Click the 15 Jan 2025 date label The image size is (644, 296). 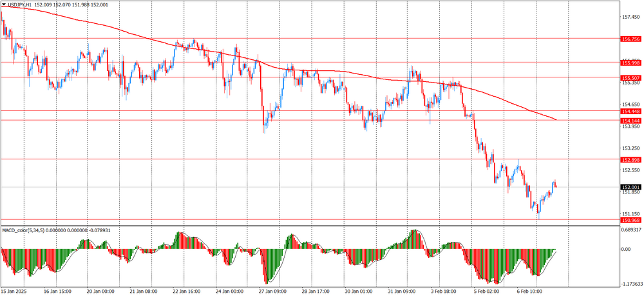point(15,291)
